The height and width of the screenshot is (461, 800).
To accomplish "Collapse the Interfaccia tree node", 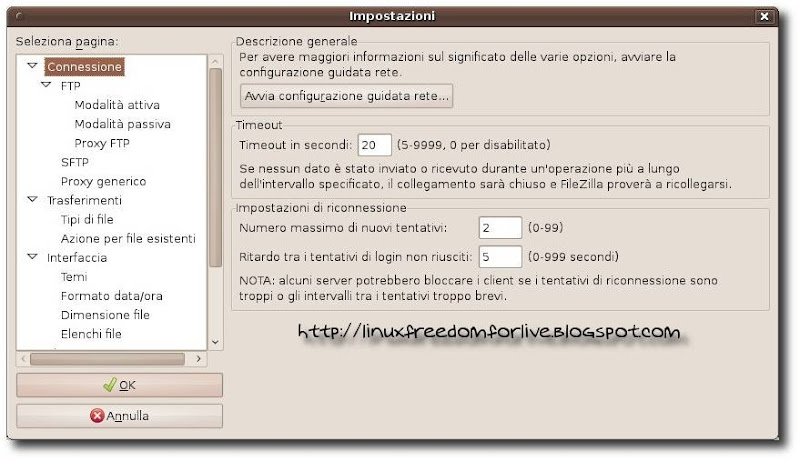I will [32, 257].
